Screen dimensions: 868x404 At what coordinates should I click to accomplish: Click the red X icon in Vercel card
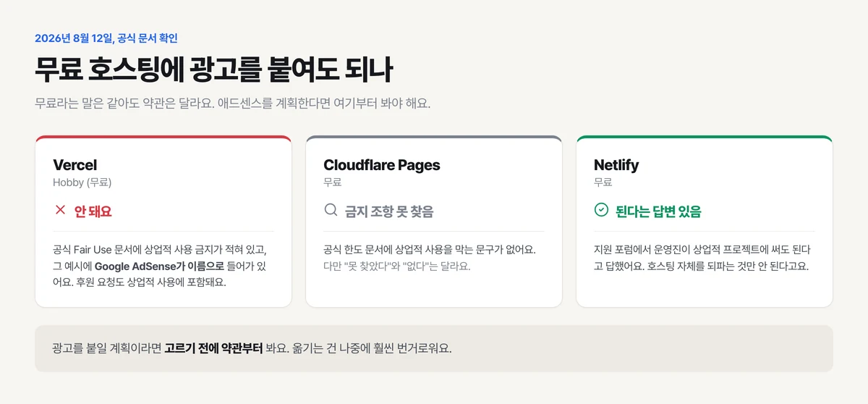[60, 211]
